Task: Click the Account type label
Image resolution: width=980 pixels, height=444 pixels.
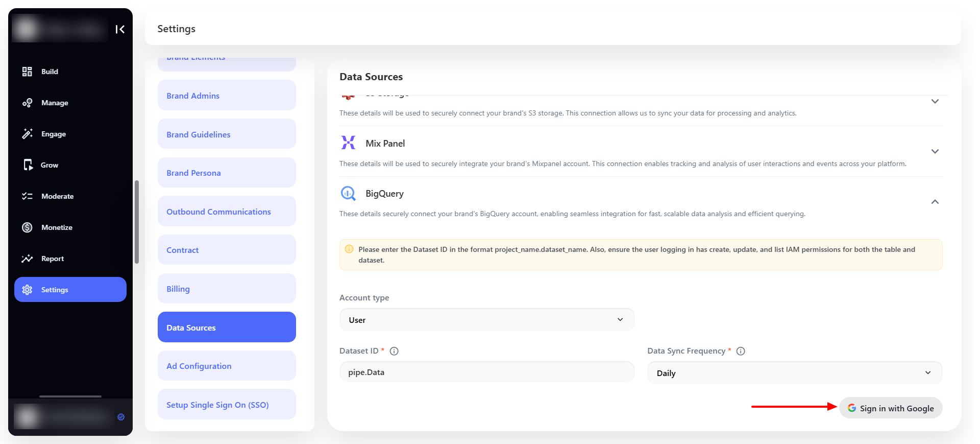Action: click(364, 298)
